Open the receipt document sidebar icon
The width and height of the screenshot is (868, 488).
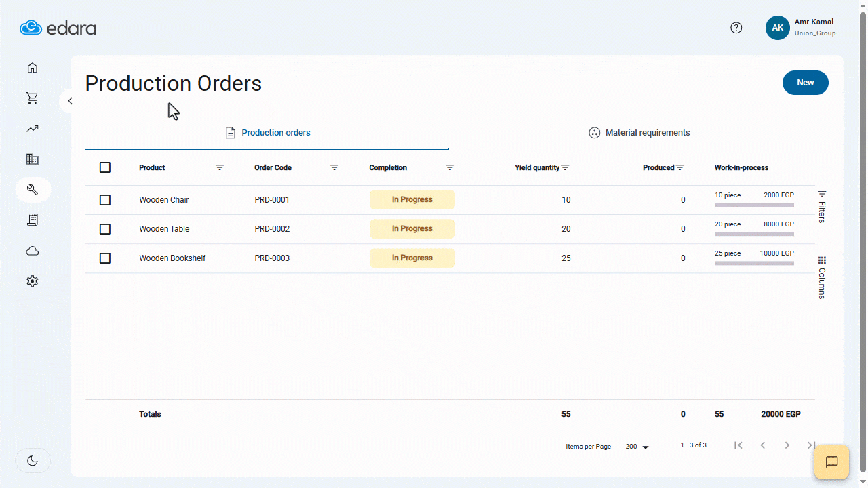tap(32, 220)
